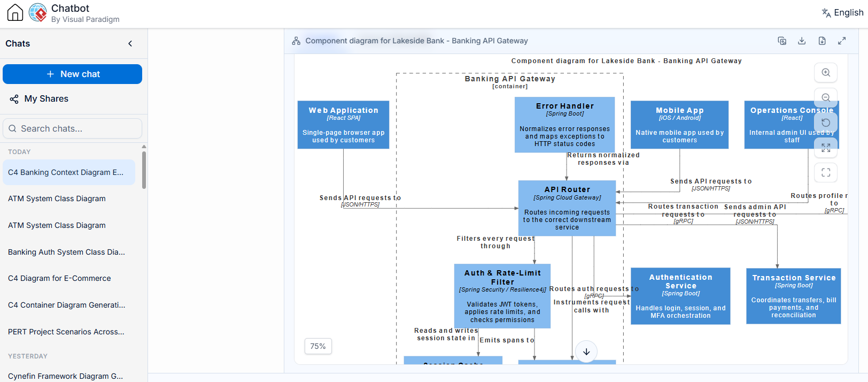Zoom in on the diagram

click(x=826, y=72)
